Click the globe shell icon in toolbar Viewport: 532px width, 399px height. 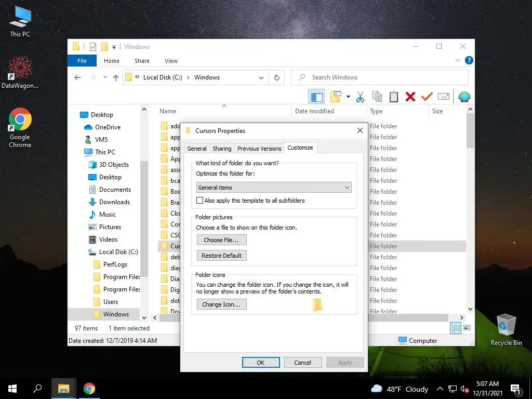[464, 97]
